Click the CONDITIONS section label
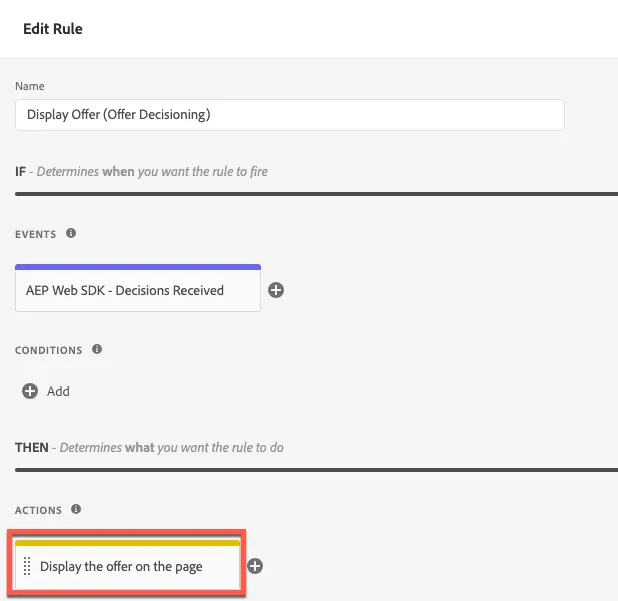This screenshot has width=618, height=601. (48, 350)
